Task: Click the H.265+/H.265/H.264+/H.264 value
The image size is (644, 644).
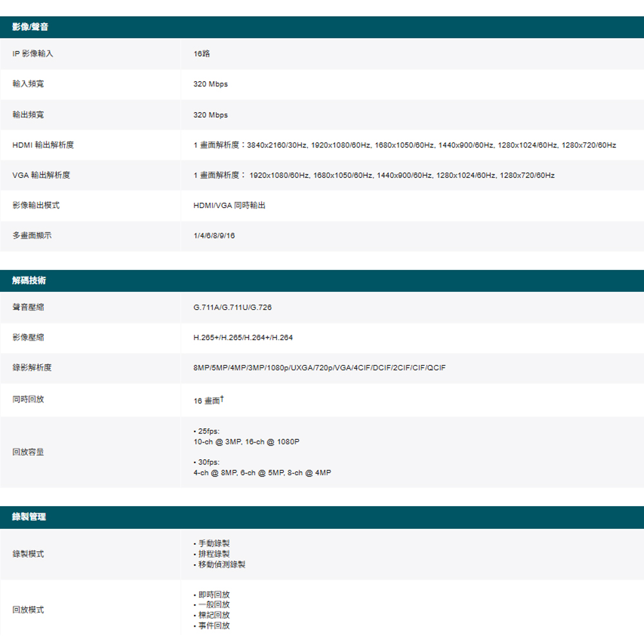Action: pyautogui.click(x=243, y=337)
